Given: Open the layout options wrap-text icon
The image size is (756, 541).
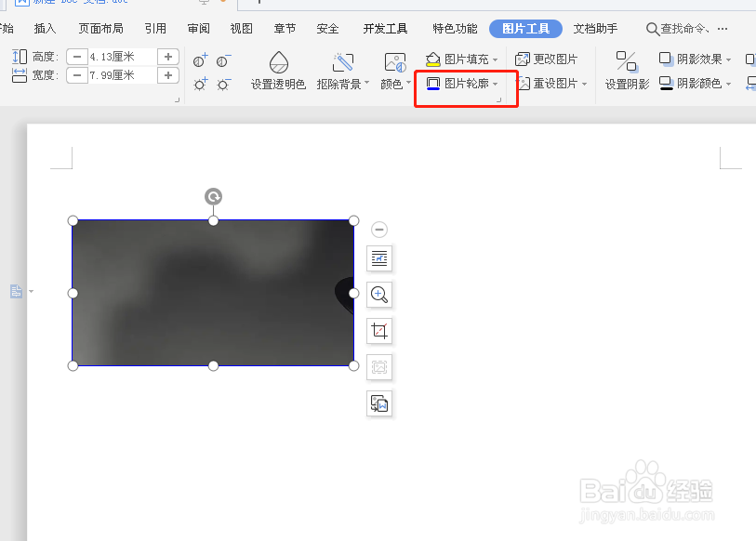Looking at the screenshot, I should point(379,258).
